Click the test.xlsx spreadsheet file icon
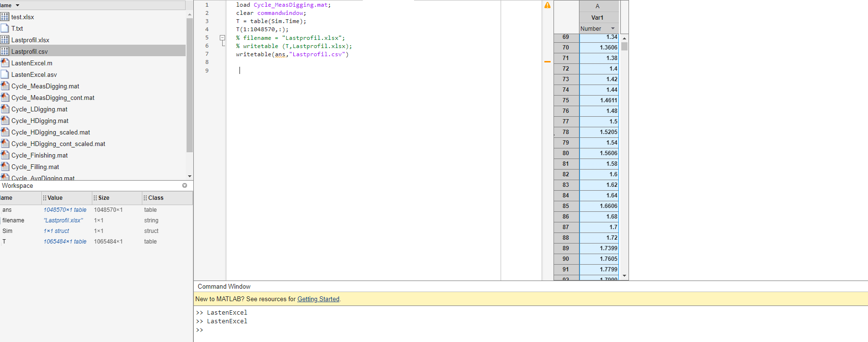 click(5, 17)
